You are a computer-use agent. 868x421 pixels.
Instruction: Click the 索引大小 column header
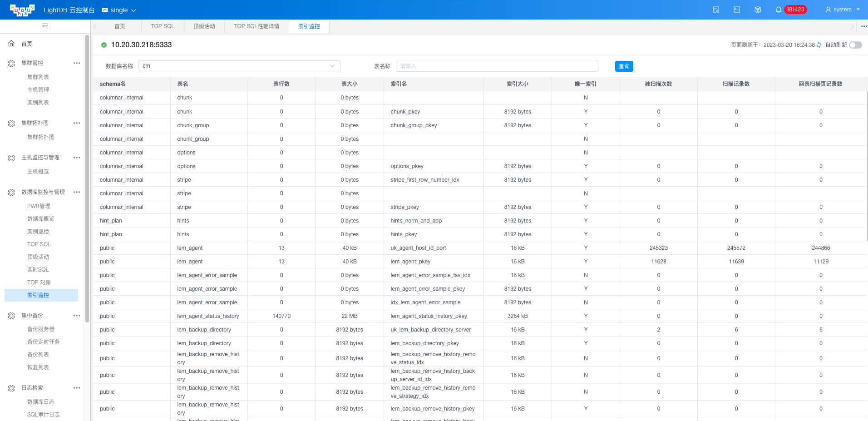point(518,84)
